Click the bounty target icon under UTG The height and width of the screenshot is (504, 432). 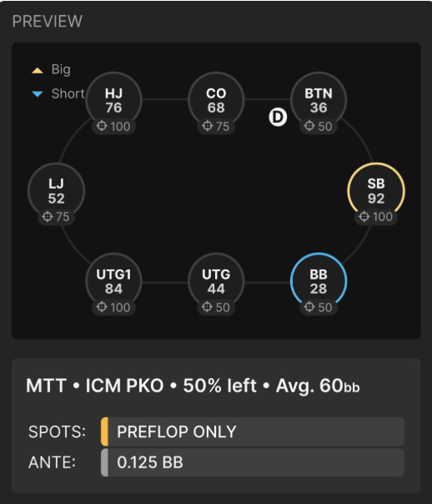(x=207, y=307)
